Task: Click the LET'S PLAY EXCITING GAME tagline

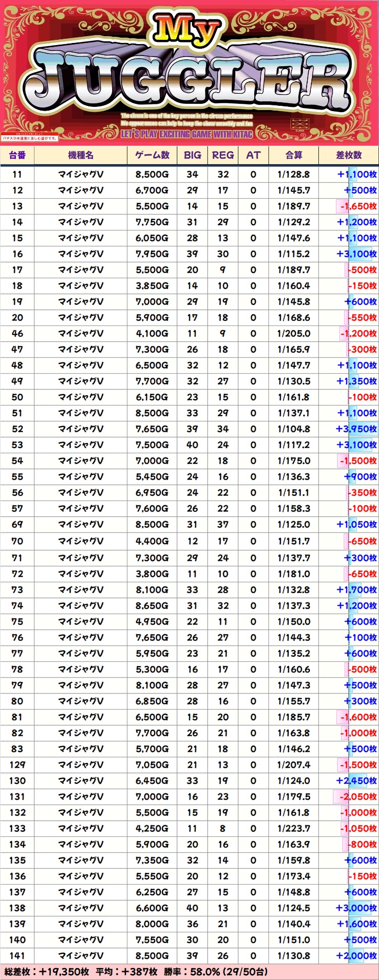Action: point(187,134)
